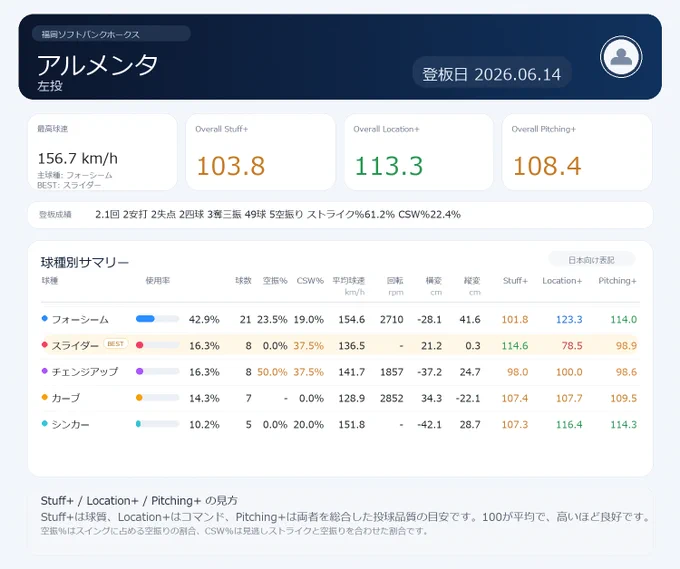Click the Overall Stuff+ value 103.8
The height and width of the screenshot is (569, 680).
(x=231, y=166)
